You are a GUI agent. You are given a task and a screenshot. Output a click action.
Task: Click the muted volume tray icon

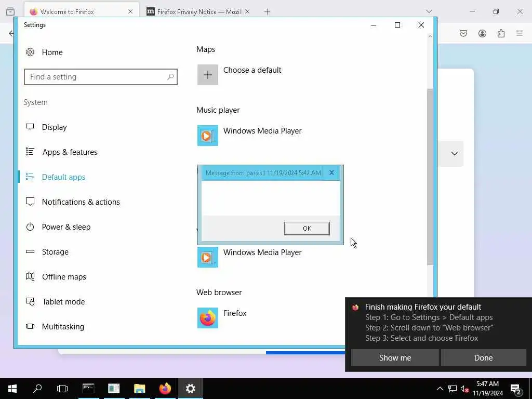(464, 389)
